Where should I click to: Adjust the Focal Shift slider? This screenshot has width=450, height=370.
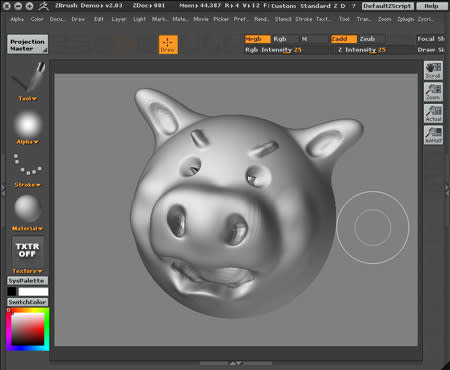[x=431, y=39]
